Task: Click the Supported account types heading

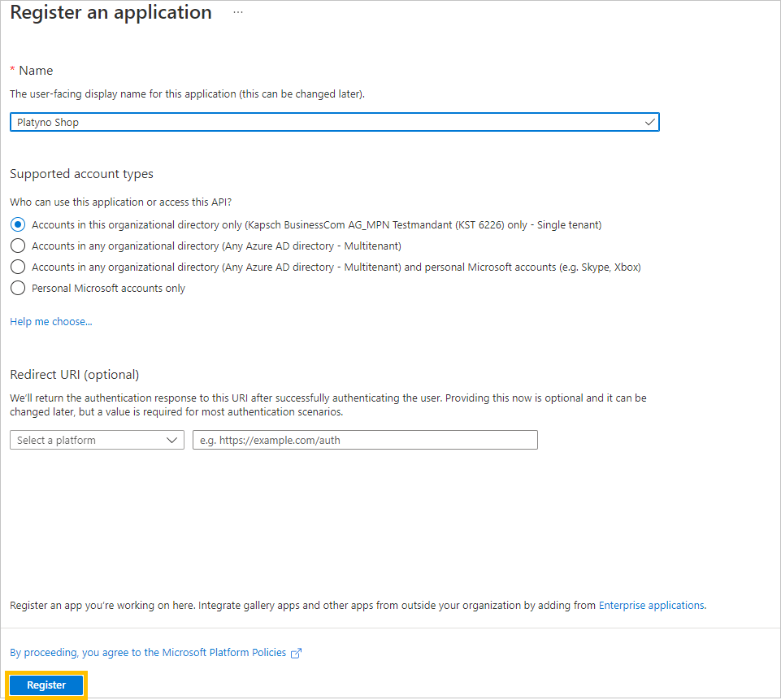Action: (82, 174)
